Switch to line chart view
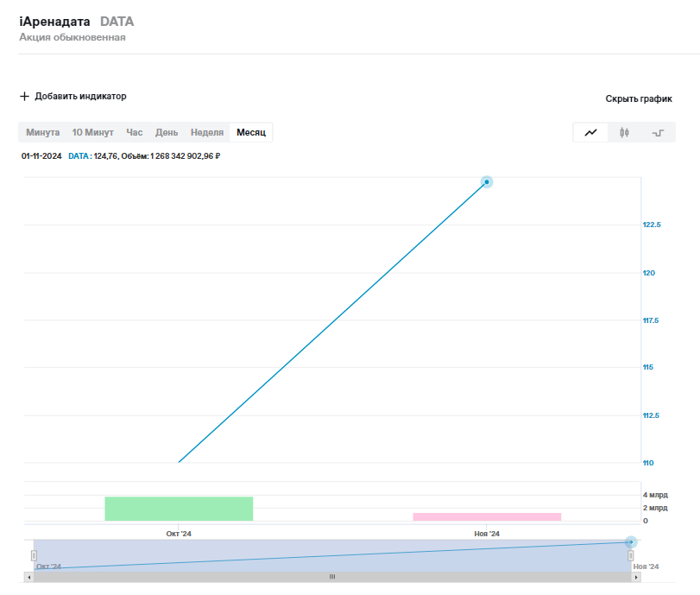The height and width of the screenshot is (595, 700). 590,133
